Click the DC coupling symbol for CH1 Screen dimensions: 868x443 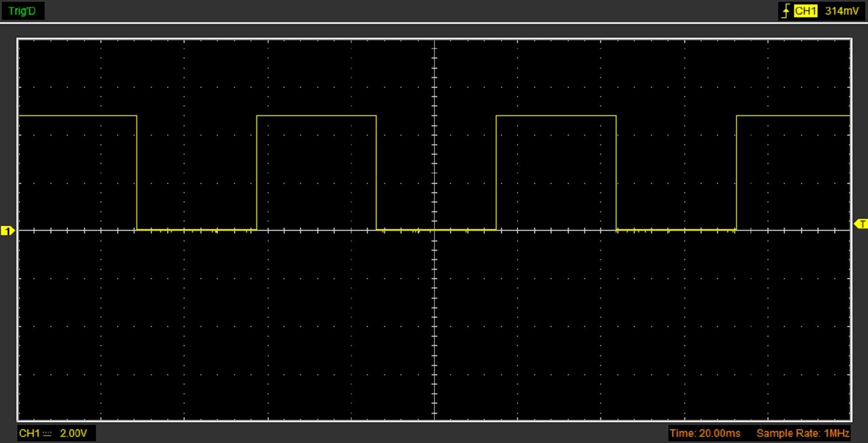pyautogui.click(x=47, y=434)
